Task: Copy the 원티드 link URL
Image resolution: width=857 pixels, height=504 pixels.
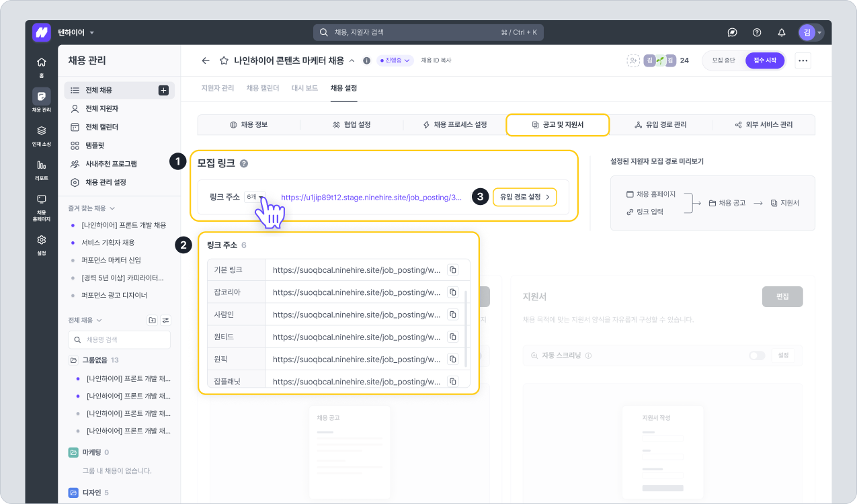Action: 453,336
